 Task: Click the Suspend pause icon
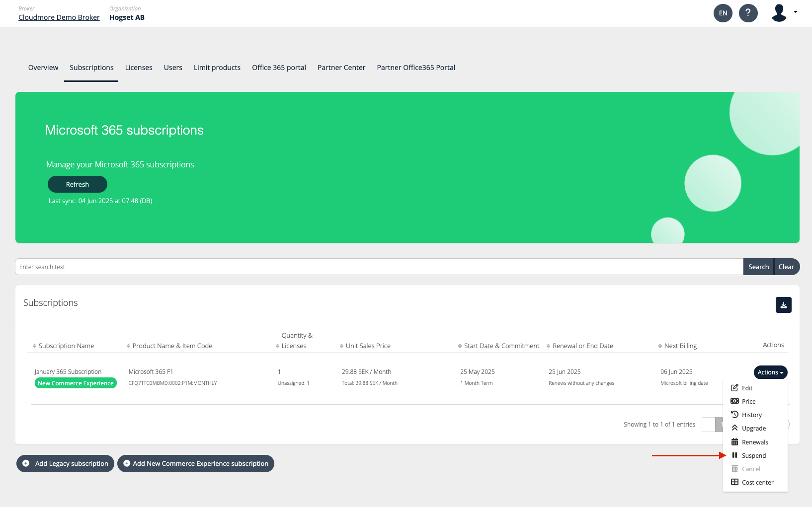[734, 455]
